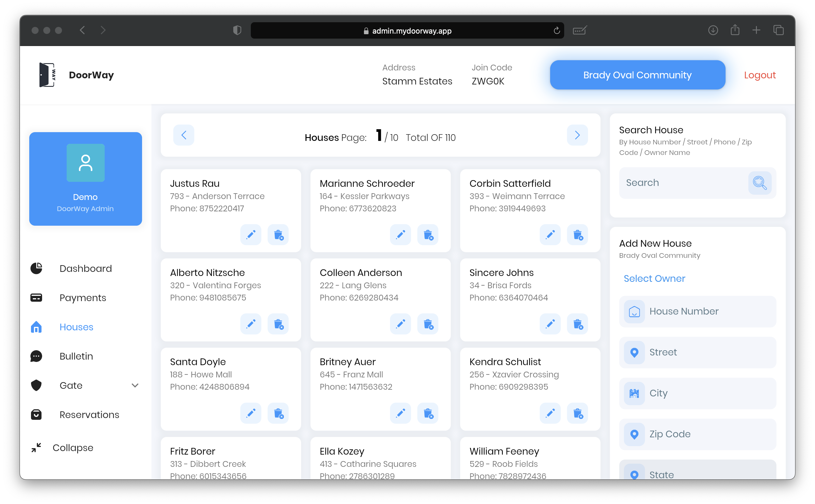Delete the Sincere Johns house entry
815x504 pixels.
(x=578, y=324)
